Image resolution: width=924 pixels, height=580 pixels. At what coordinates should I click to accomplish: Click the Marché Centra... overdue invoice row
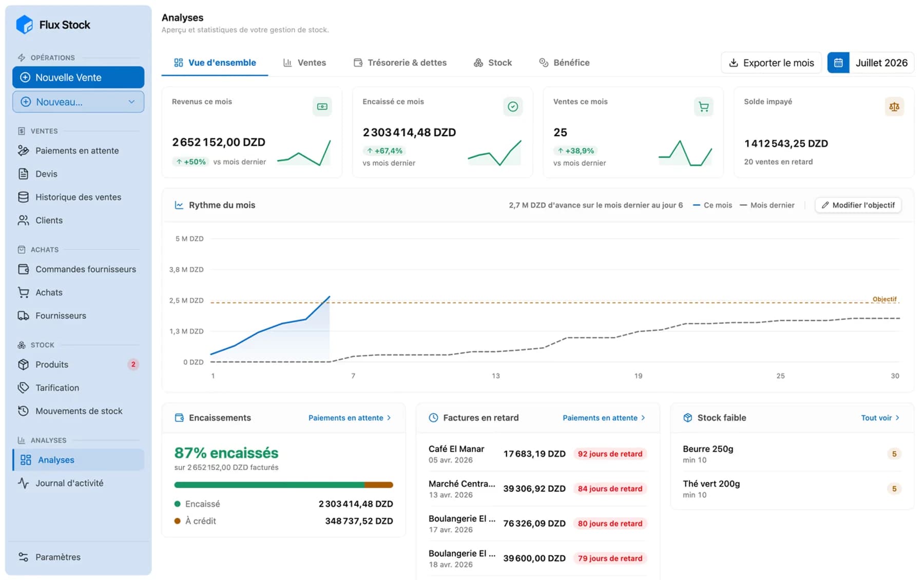coord(537,489)
